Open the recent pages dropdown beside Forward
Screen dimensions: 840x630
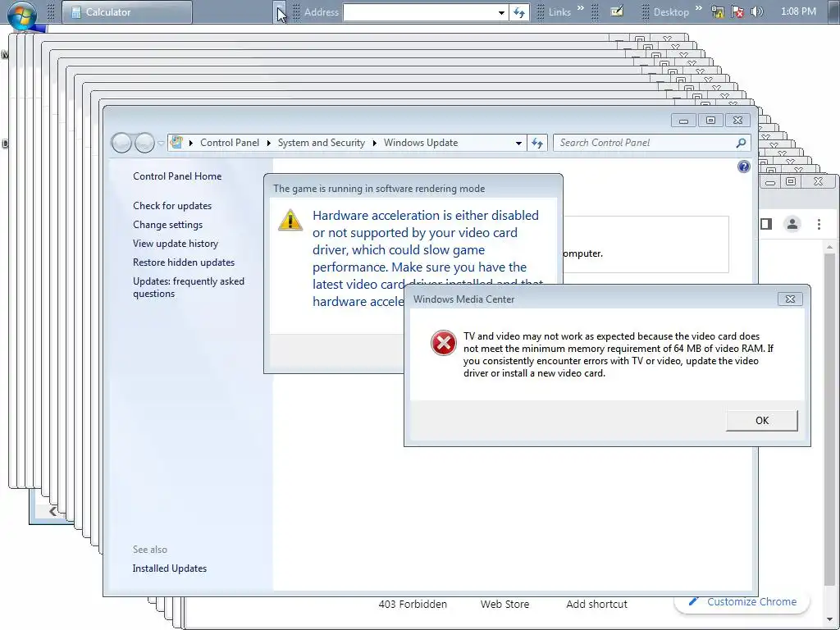tap(161, 143)
